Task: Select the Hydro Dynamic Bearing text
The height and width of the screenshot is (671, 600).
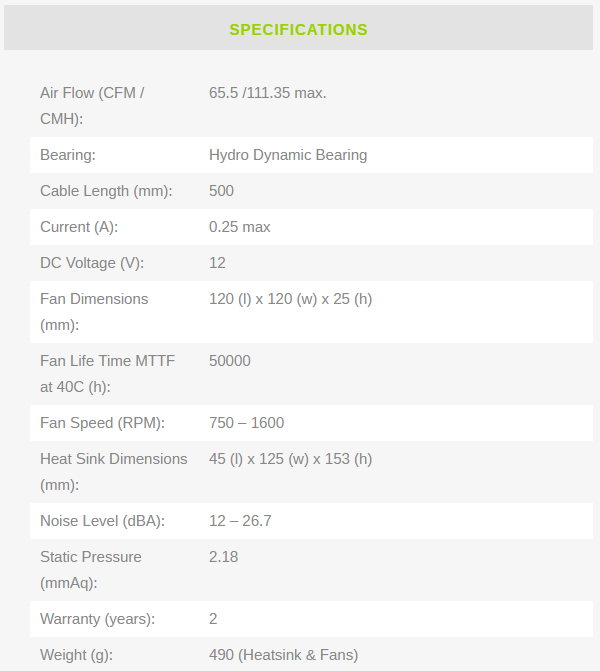Action: (287, 155)
